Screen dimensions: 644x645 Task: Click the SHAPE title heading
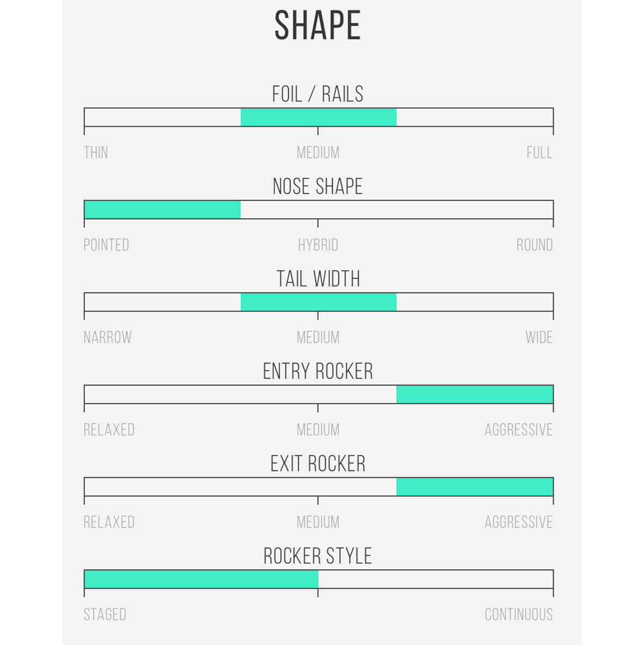coord(317,25)
